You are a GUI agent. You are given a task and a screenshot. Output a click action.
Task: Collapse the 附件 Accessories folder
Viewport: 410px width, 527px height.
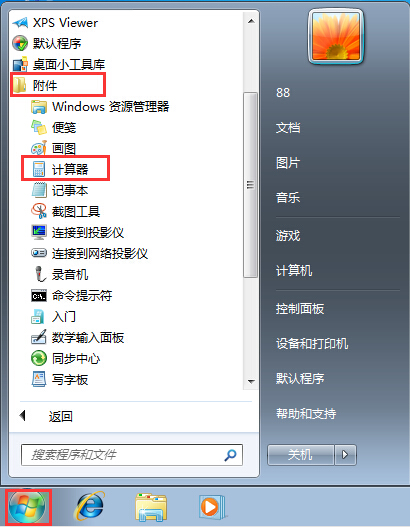coord(58,85)
